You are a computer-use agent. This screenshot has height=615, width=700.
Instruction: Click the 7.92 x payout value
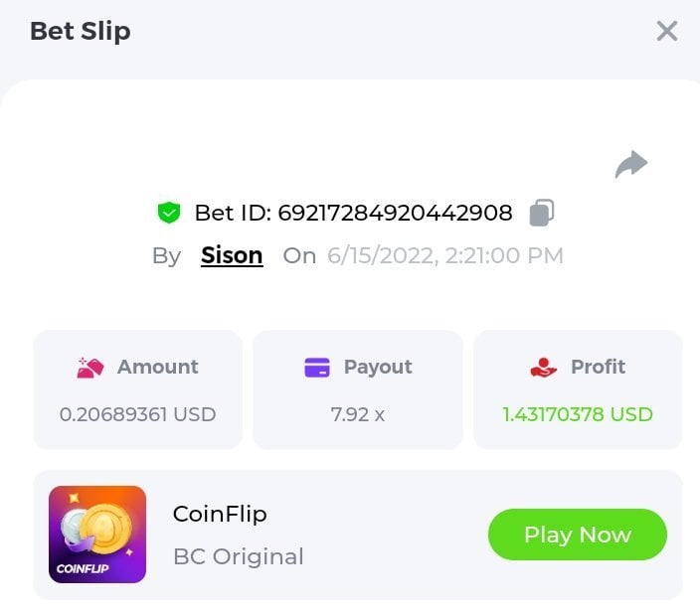(358, 414)
